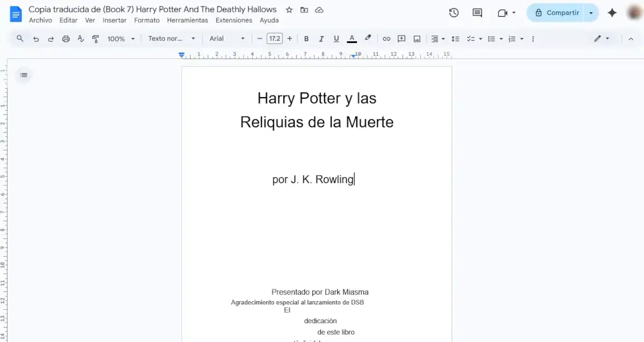Insert a link
Screen dimensions: 644x342
pos(386,38)
